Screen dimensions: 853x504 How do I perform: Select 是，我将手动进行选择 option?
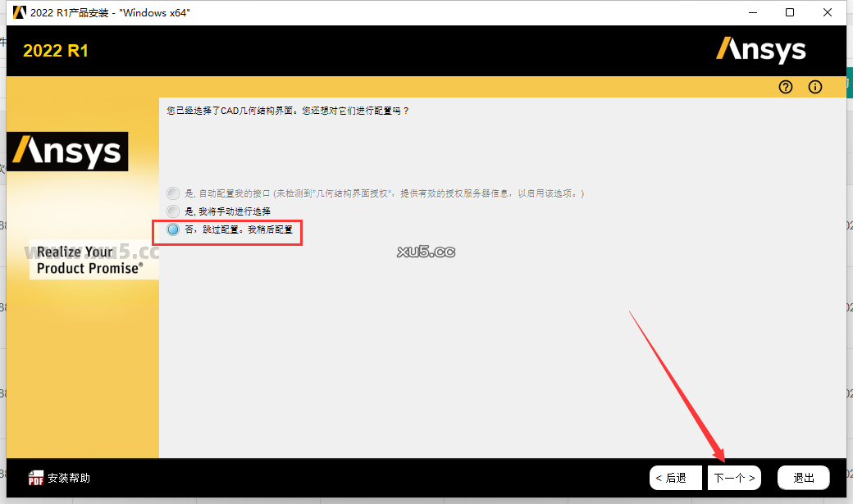coord(172,211)
